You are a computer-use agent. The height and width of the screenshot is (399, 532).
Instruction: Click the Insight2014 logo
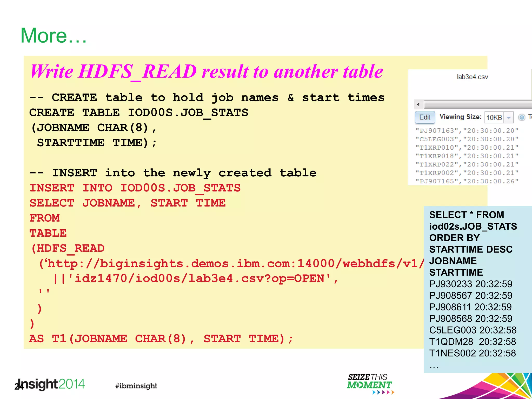click(x=51, y=384)
